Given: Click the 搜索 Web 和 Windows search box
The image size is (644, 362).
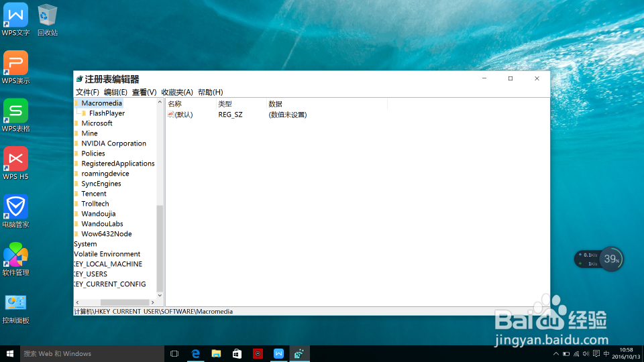Looking at the screenshot, I should [92, 353].
